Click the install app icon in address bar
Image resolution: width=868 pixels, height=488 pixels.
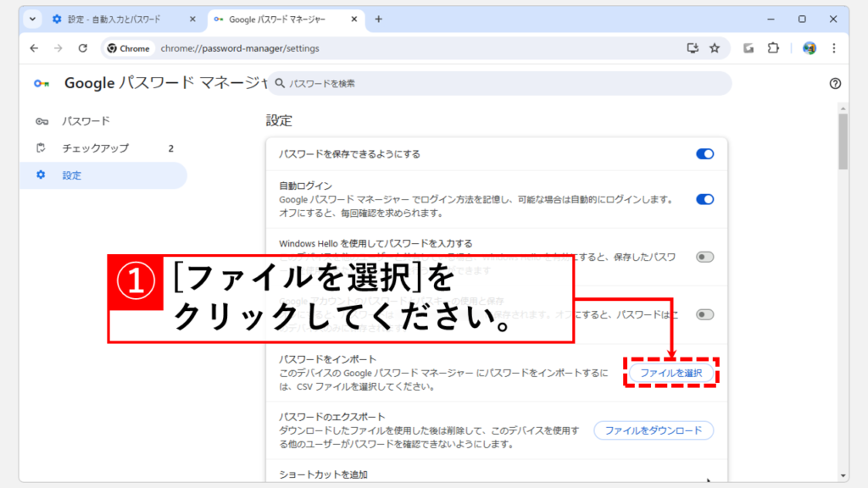pos(693,48)
